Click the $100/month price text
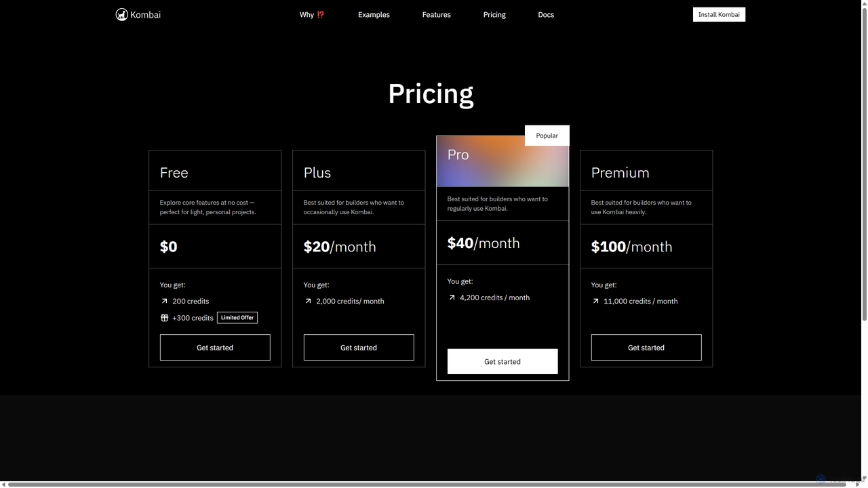Viewport: 868px width, 488px height. click(632, 247)
